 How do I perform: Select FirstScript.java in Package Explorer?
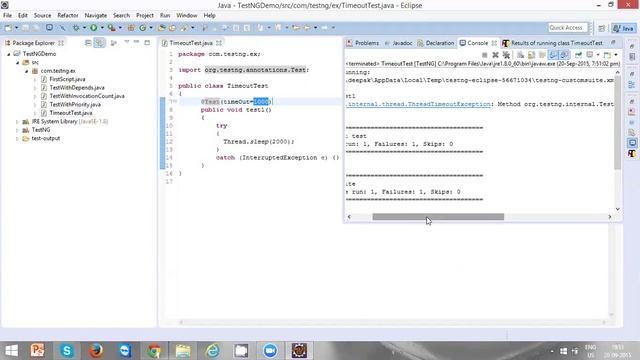[67, 79]
